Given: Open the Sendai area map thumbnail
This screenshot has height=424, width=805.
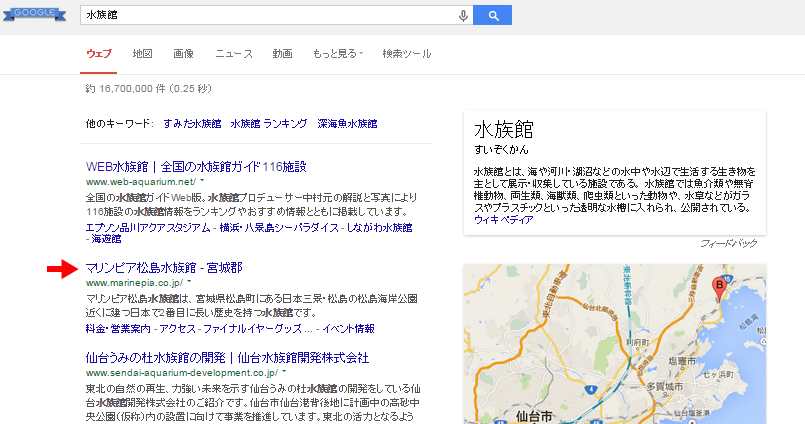Looking at the screenshot, I should click(x=614, y=343).
